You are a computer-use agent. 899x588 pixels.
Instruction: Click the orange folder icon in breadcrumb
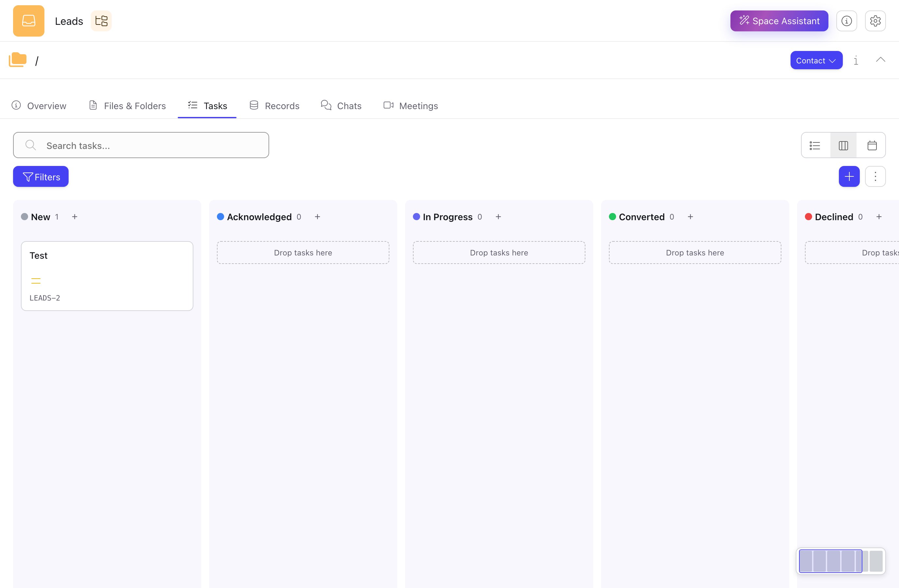(18, 60)
